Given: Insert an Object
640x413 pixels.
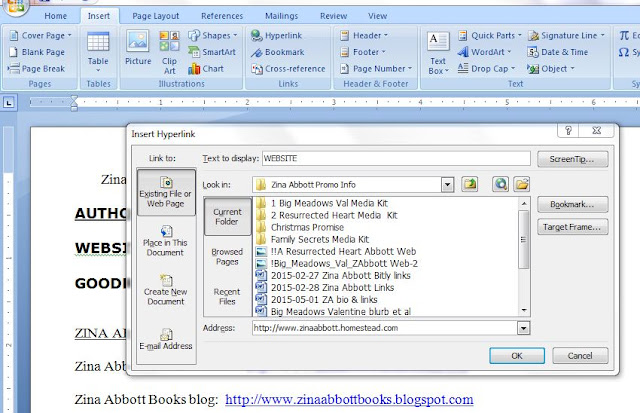Looking at the screenshot, I should click(x=551, y=69).
